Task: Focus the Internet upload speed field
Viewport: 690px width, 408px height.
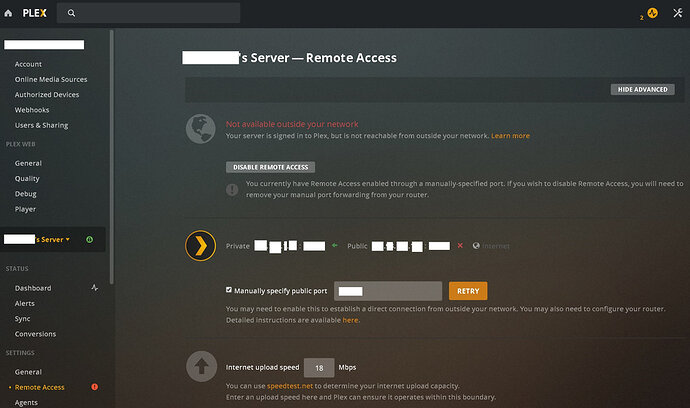Action: coord(319,368)
